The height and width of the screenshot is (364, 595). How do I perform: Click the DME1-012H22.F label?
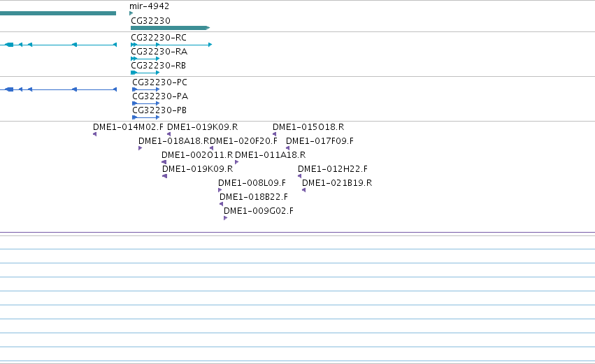[x=333, y=169]
